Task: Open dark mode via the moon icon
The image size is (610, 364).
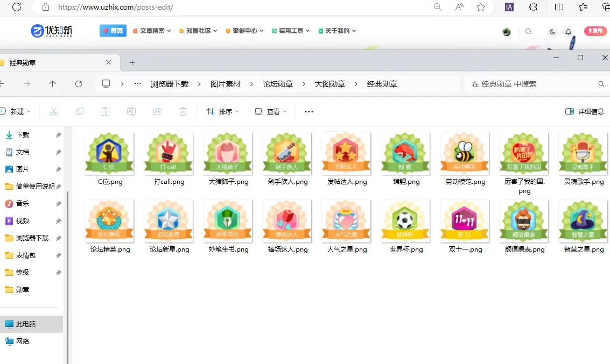Action: coord(552,32)
